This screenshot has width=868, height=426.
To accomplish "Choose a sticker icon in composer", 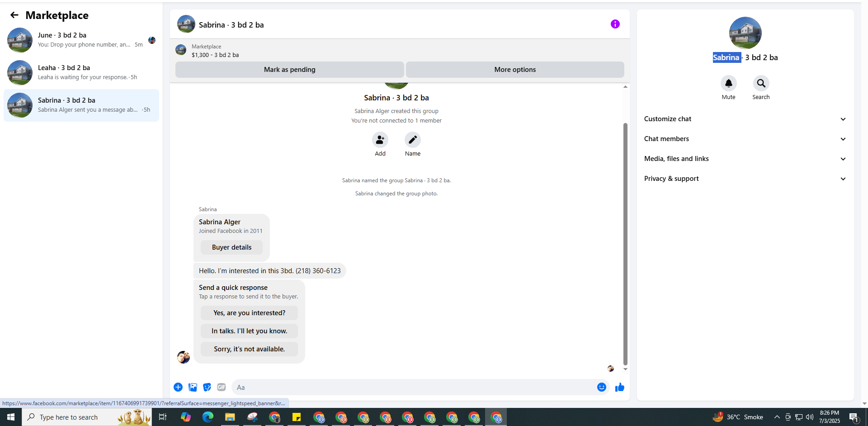I will point(207,387).
